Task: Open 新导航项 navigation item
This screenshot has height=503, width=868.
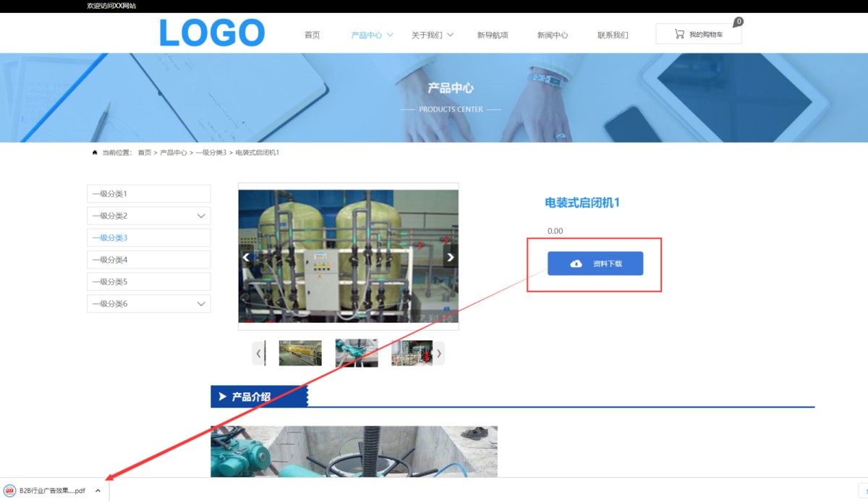Action: click(493, 35)
